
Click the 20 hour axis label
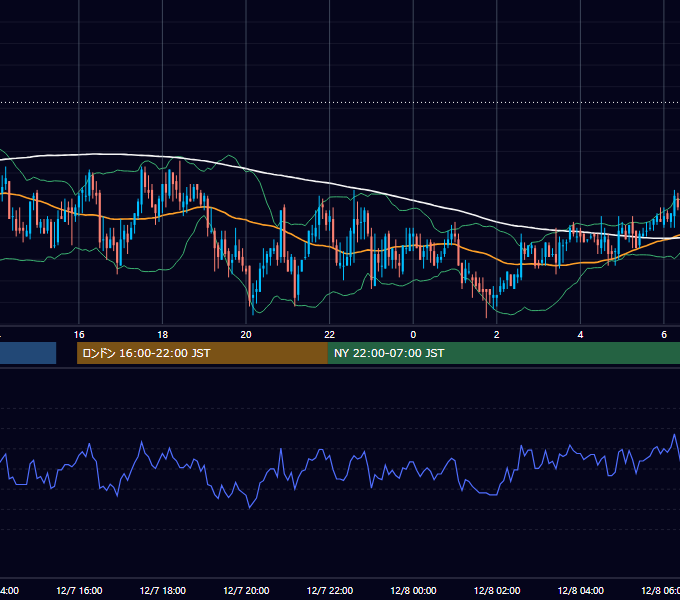246,335
